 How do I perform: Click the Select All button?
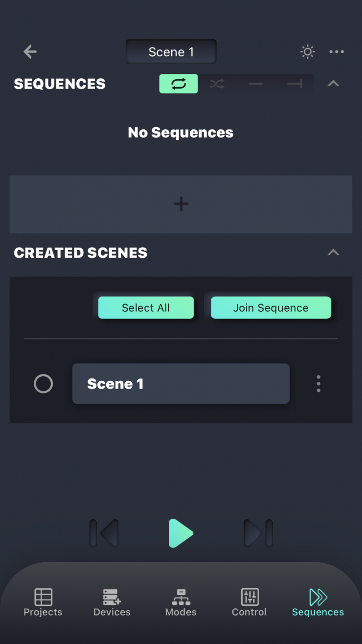146,308
